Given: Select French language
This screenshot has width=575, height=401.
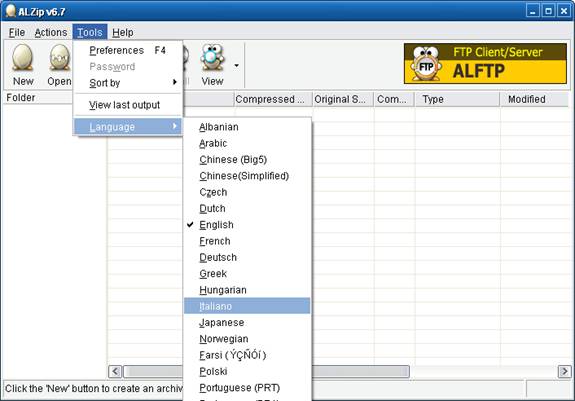Looking at the screenshot, I should (247, 241).
